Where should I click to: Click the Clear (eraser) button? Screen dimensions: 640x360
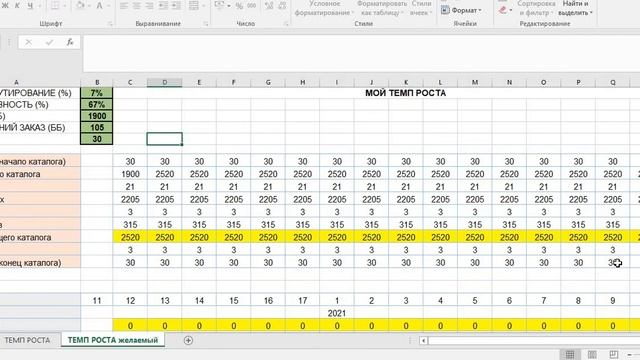pyautogui.click(x=503, y=10)
